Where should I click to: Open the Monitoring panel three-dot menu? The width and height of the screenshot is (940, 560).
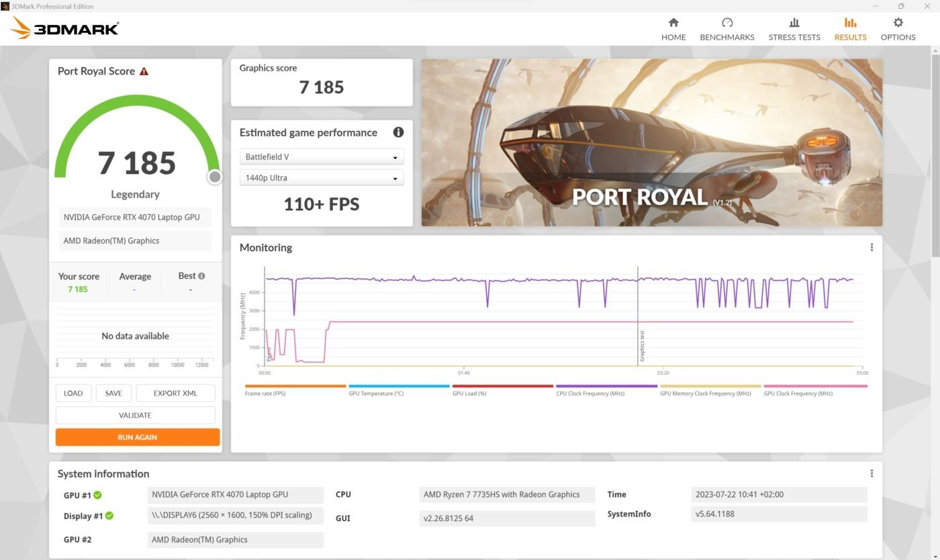click(x=872, y=247)
